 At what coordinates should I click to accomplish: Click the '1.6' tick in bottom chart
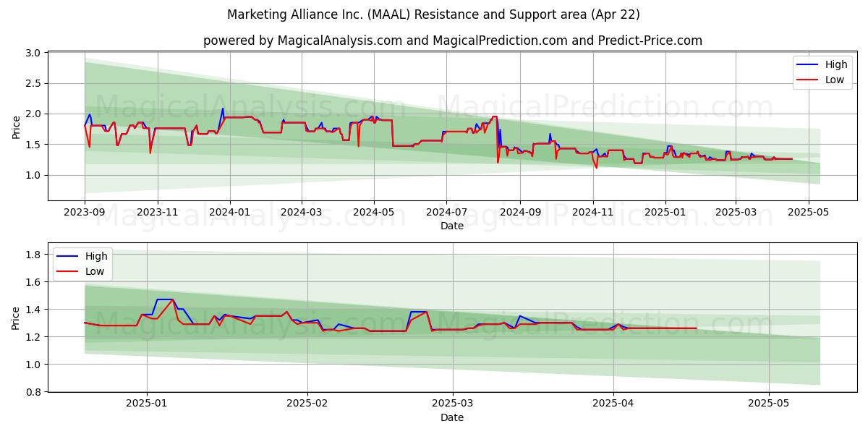[x=33, y=282]
